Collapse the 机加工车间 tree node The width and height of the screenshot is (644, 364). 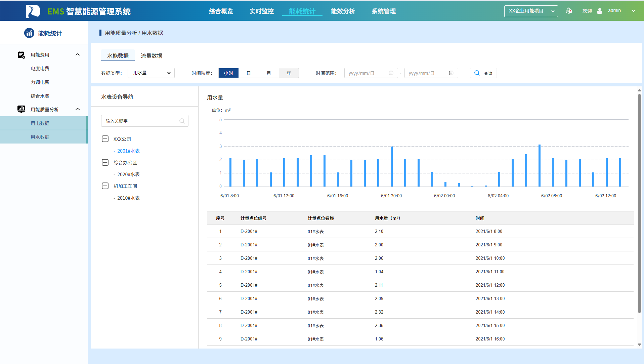point(105,186)
